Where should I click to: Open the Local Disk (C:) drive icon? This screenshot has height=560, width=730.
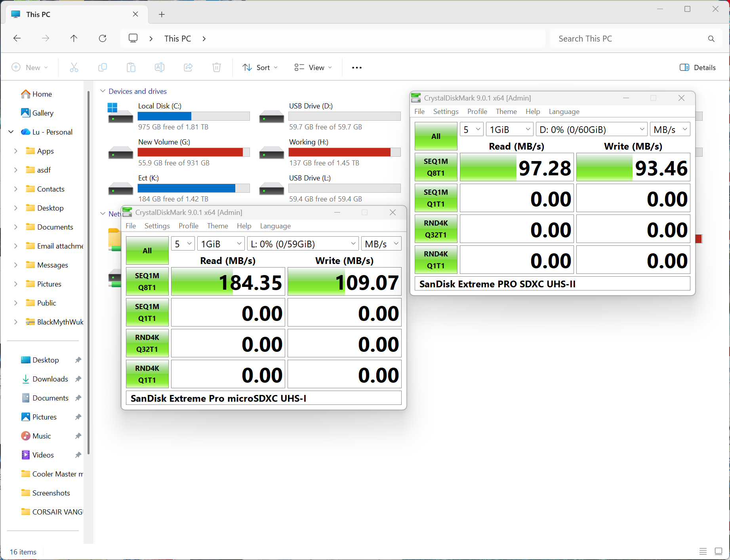pyautogui.click(x=120, y=114)
